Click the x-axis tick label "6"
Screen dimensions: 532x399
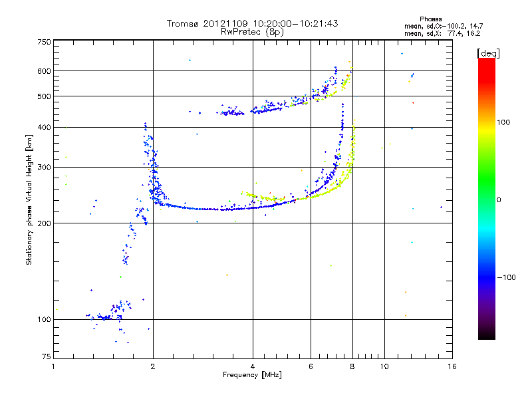tap(311, 366)
